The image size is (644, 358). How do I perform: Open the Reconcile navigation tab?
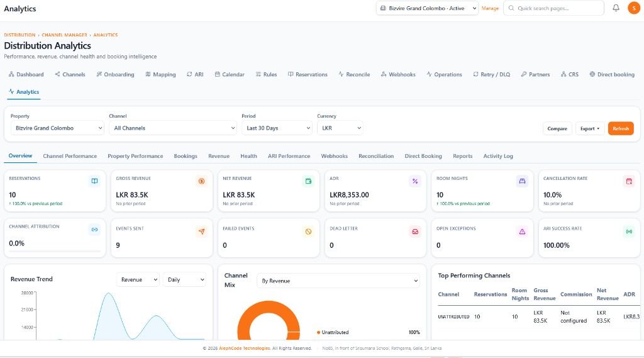[x=354, y=74]
